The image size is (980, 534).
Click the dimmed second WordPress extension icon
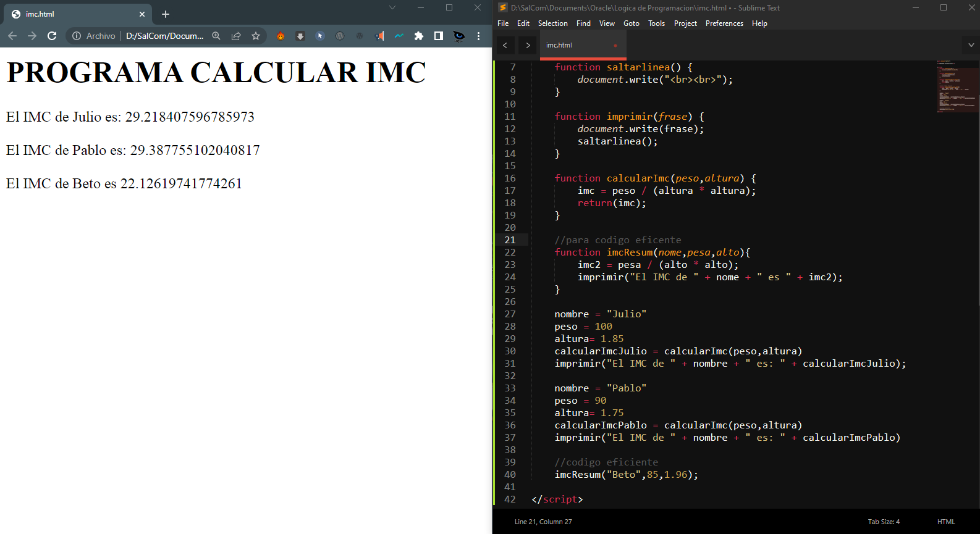pos(360,36)
